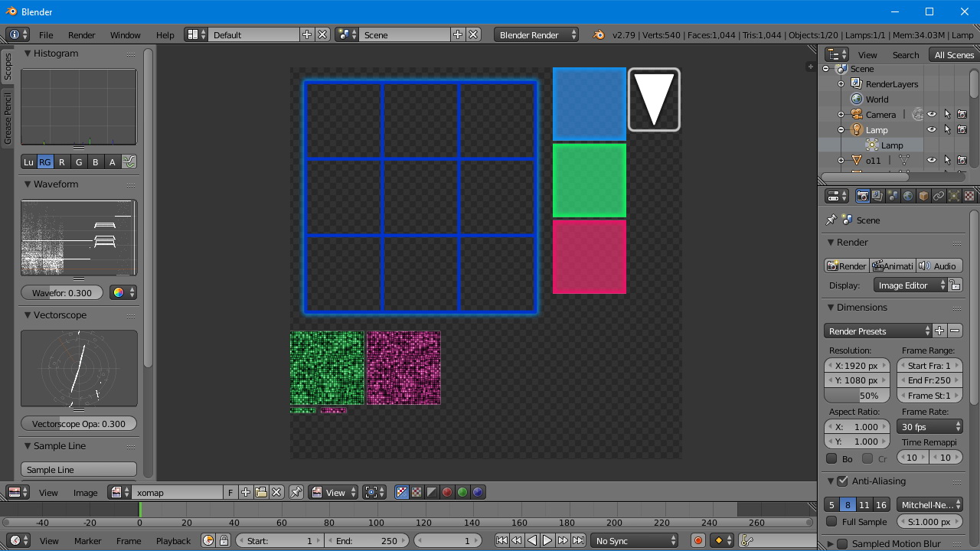Add a render preset with plus
The height and width of the screenshot is (551, 980).
[939, 331]
